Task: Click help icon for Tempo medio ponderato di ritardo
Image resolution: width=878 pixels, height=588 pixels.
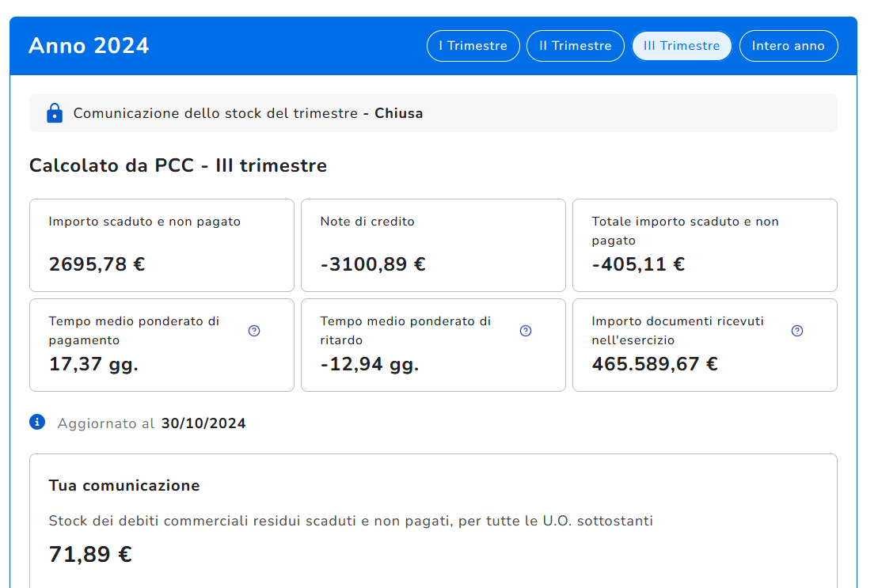Action: (526, 331)
